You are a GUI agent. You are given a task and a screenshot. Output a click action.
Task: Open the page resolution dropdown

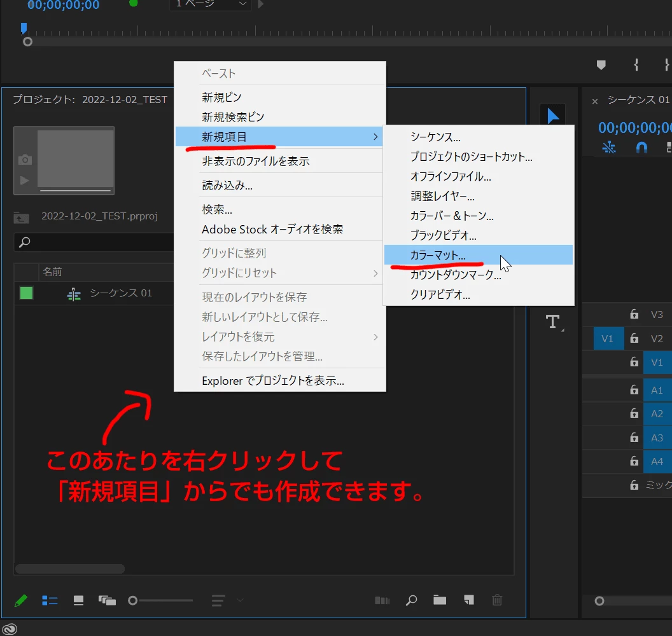[x=211, y=4]
